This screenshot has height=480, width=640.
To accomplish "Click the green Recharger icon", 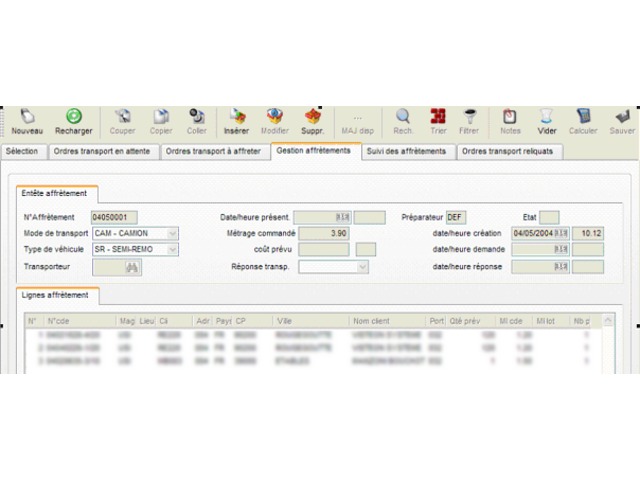I will pyautogui.click(x=74, y=117).
